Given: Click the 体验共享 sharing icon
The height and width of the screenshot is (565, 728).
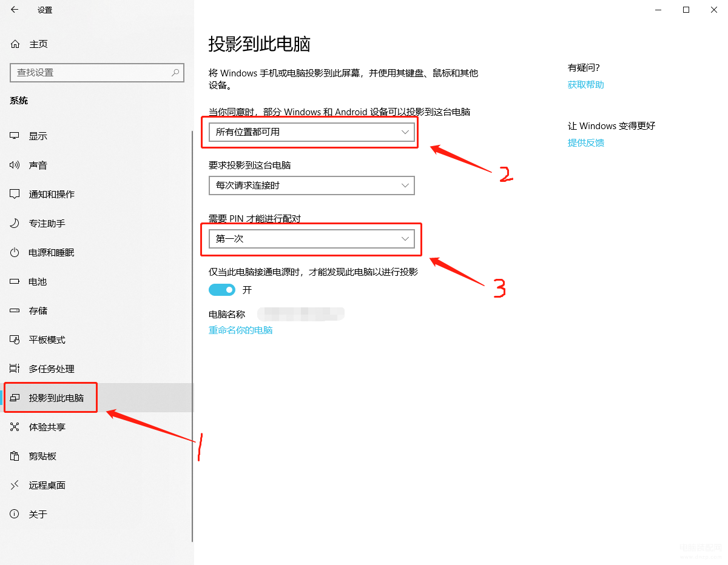Looking at the screenshot, I should click(15, 427).
